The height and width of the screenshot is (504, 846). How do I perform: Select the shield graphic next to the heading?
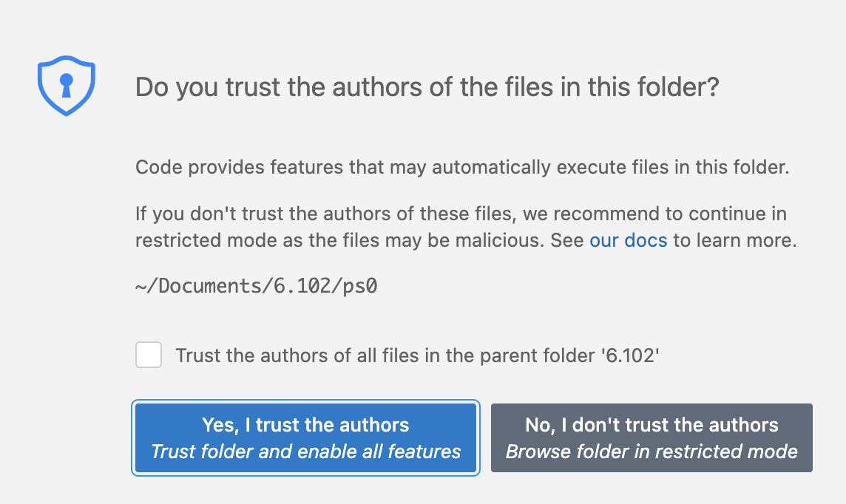[66, 85]
